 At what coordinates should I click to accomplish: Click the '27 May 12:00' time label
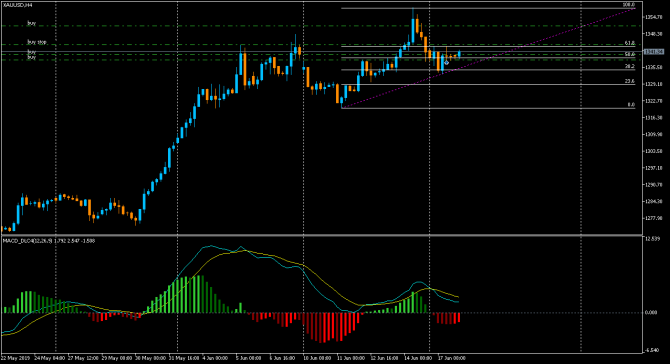[x=83, y=358]
